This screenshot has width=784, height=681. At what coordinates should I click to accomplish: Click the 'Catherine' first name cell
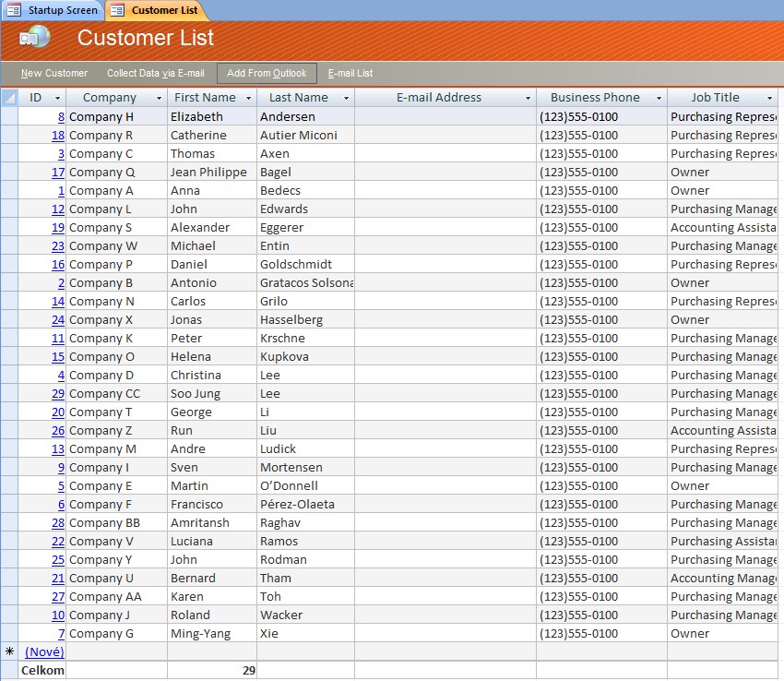coord(212,135)
